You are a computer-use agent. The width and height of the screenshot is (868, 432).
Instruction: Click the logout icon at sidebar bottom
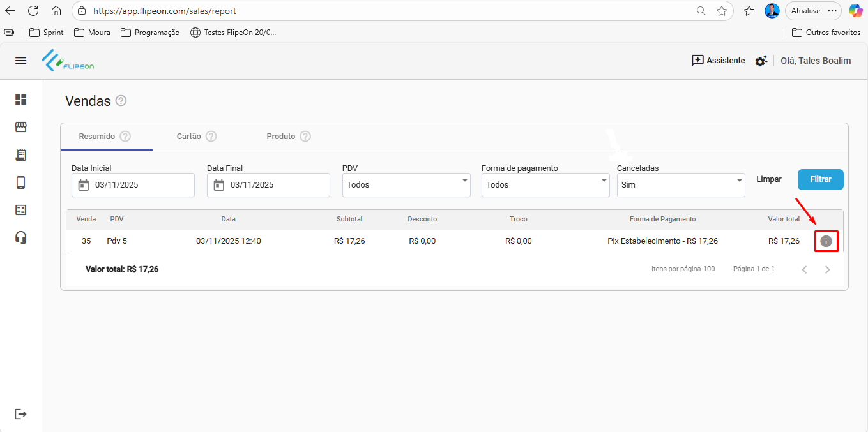pos(21,414)
